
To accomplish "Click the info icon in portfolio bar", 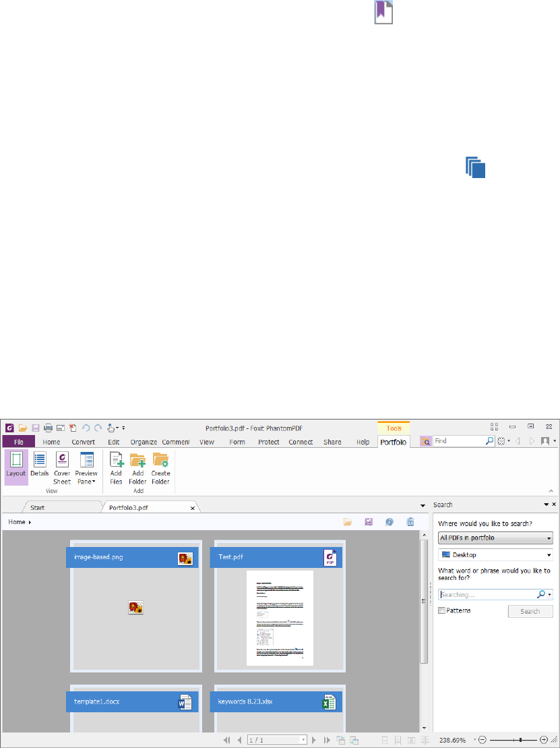I will [390, 522].
